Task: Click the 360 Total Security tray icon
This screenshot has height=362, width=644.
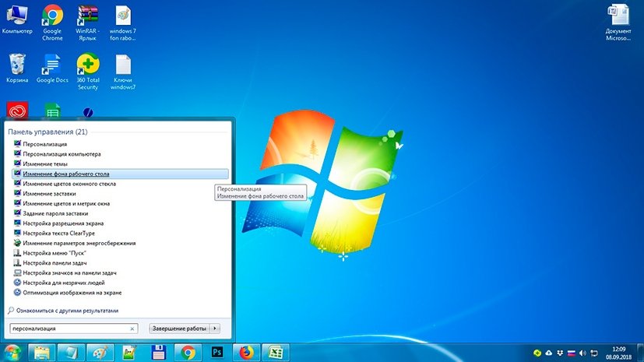Action: pos(537,353)
